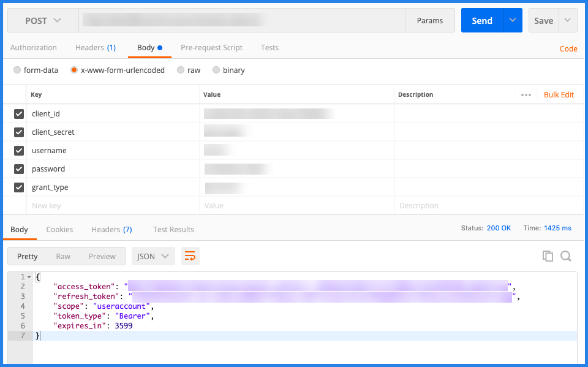This screenshot has height=367, width=588.
Task: Click the Params button
Action: (x=430, y=21)
